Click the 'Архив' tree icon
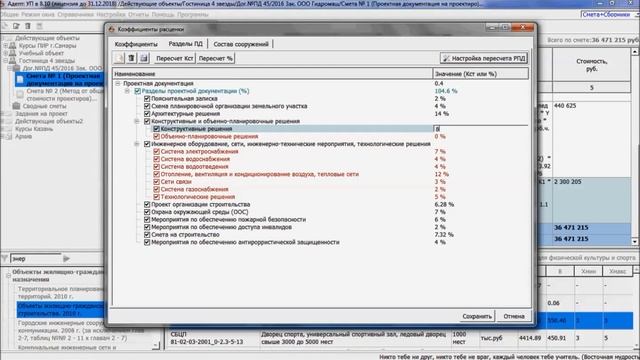Screen dimensions: 640x360 point(9,136)
